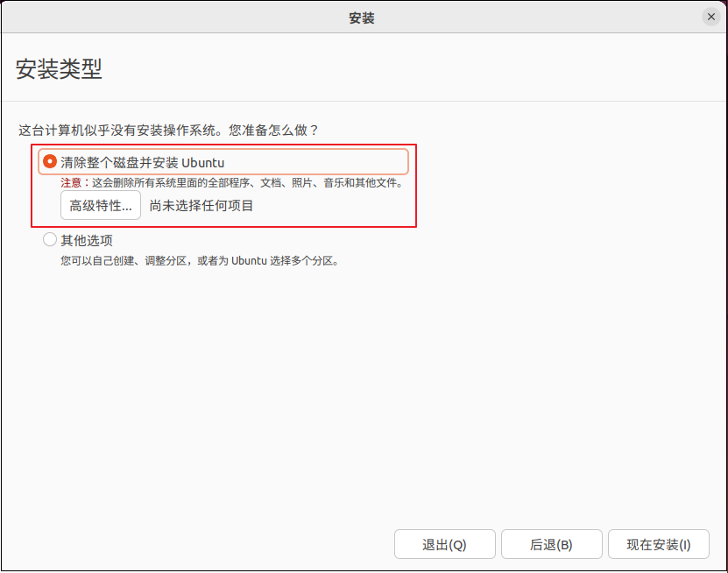728x573 pixels.
Task: Open the 高级特性... options
Action: tap(100, 205)
